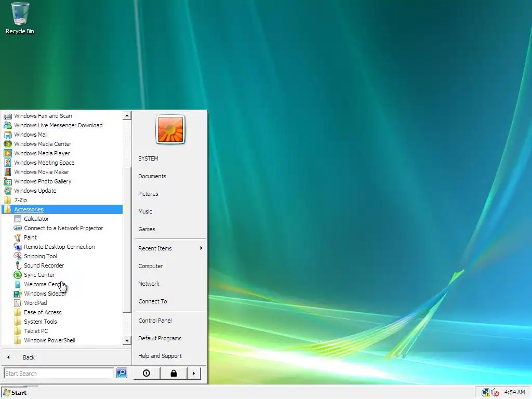Image resolution: width=532 pixels, height=399 pixels.
Task: Click the Windows Meeting Space icon
Action: tap(7, 163)
